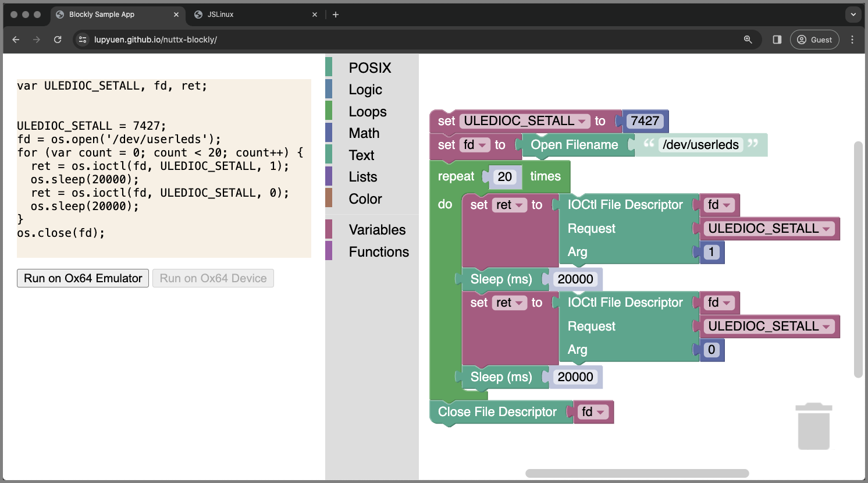Viewport: 868px width, 483px height.
Task: Click the Blockly workspace trash can
Action: (813, 427)
